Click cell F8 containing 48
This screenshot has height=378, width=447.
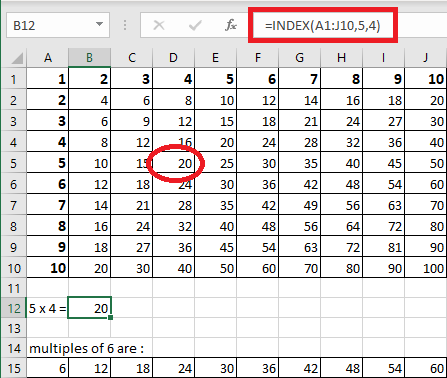(x=258, y=226)
